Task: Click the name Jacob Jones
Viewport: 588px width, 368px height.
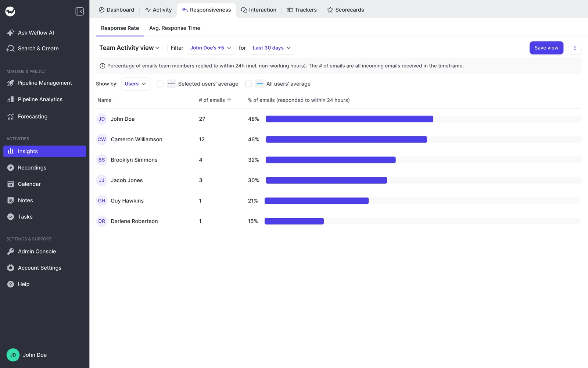Action: pyautogui.click(x=127, y=180)
